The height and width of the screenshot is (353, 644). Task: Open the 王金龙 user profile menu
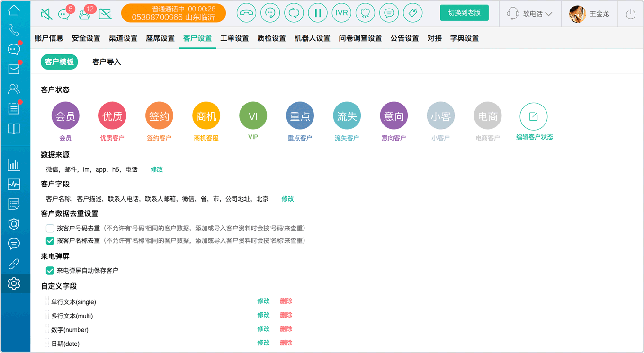[x=590, y=14]
